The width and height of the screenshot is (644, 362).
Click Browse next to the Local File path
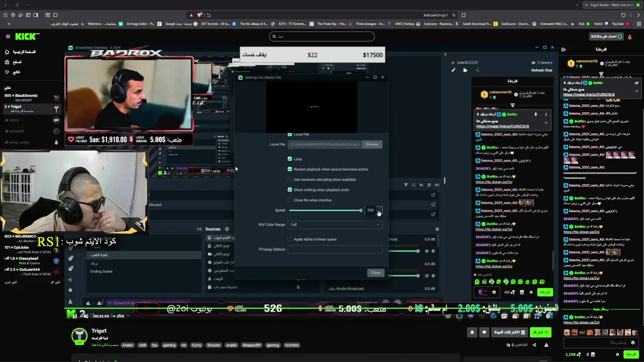coord(372,144)
